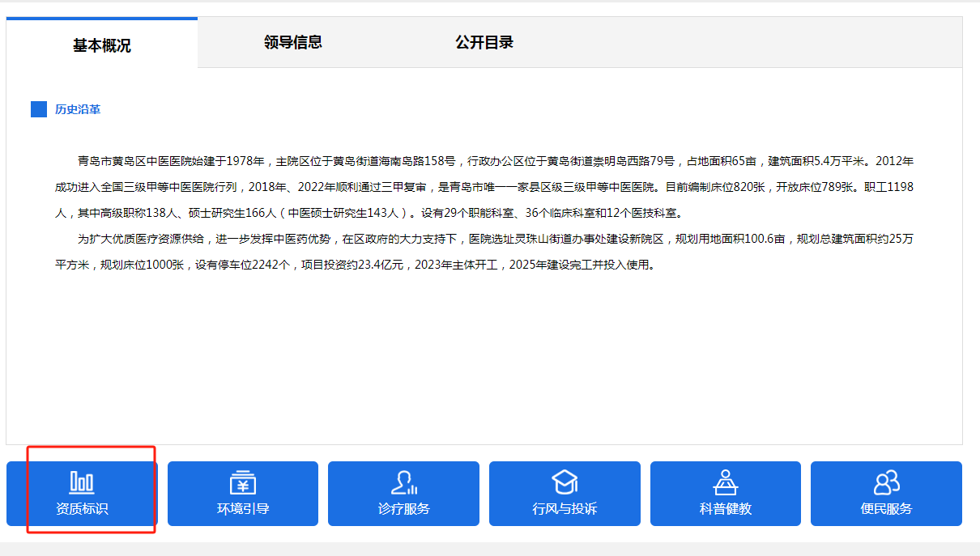
Task: Click the 历史沿革 section heading text
Action: (78, 109)
